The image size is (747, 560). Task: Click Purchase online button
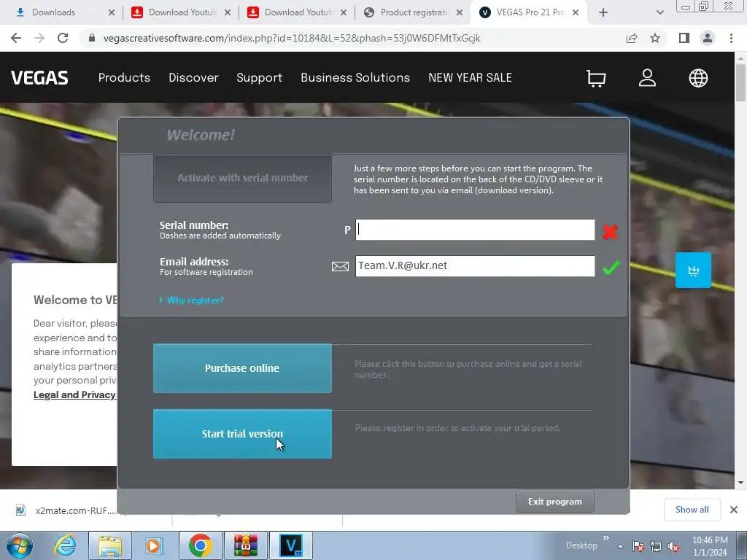coord(242,368)
